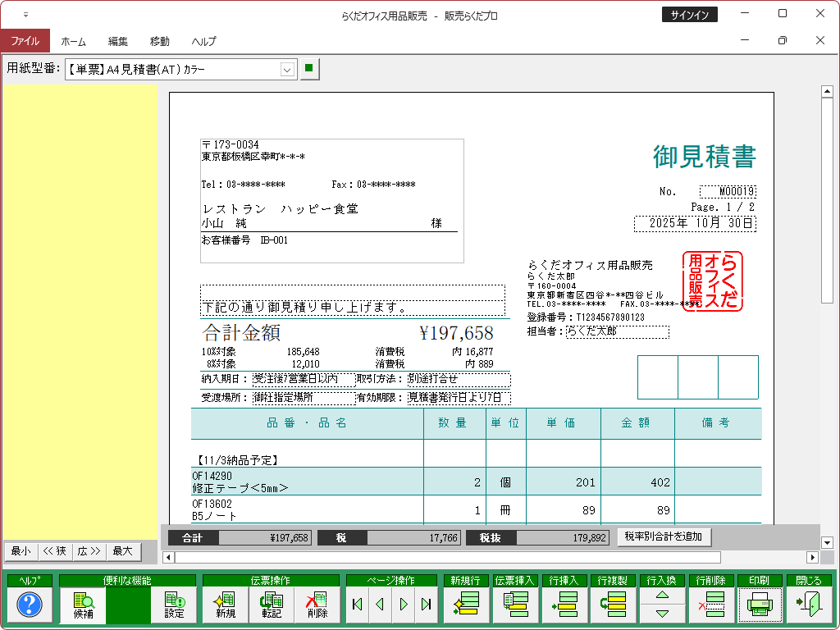Click the 閉じる exit door icon

(x=809, y=605)
